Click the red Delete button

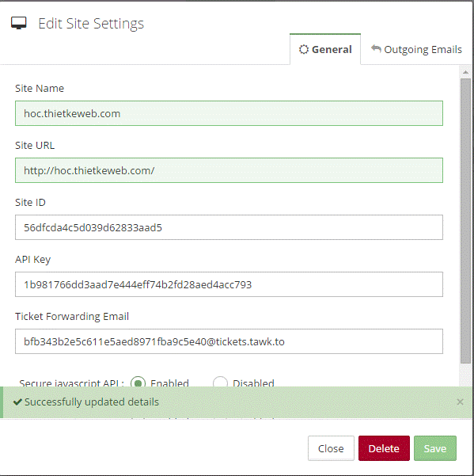pyautogui.click(x=384, y=448)
